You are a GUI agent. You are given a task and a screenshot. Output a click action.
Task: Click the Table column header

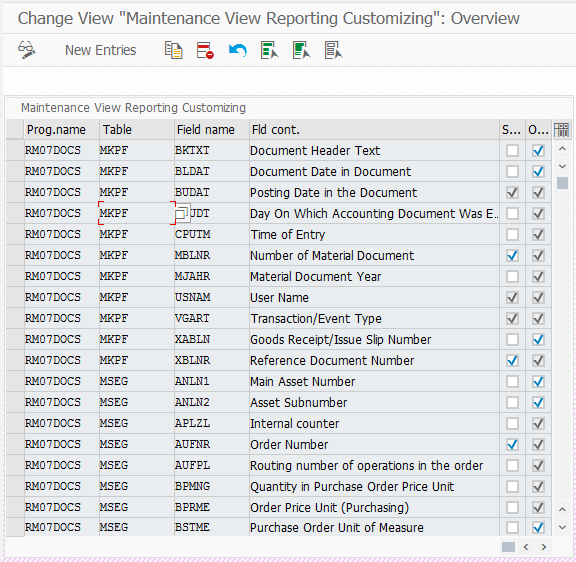click(137, 130)
